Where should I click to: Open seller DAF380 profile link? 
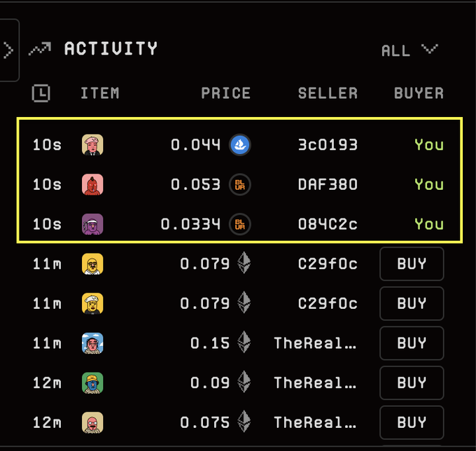pyautogui.click(x=328, y=184)
